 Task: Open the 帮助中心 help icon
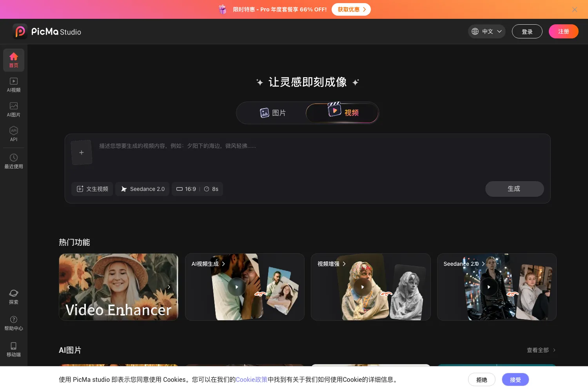pyautogui.click(x=14, y=323)
